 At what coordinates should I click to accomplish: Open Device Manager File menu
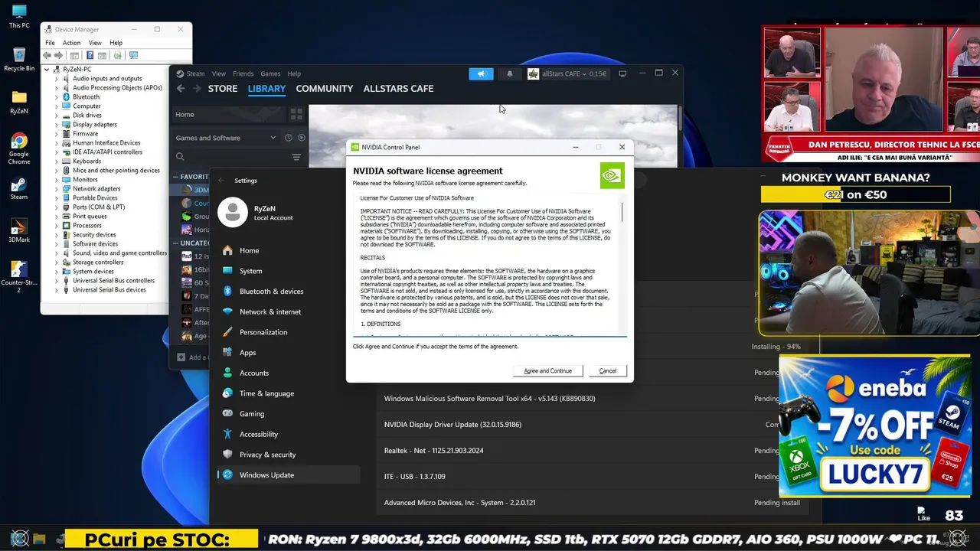click(x=50, y=43)
